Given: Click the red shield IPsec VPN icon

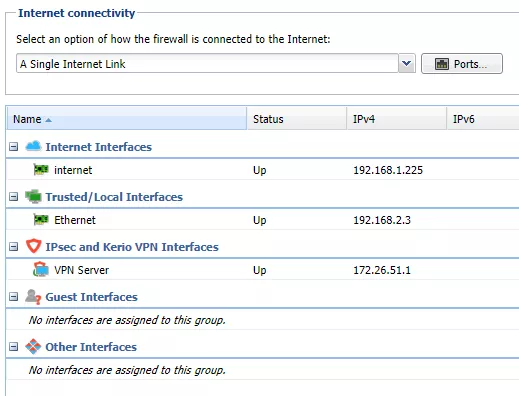Looking at the screenshot, I should (33, 246).
